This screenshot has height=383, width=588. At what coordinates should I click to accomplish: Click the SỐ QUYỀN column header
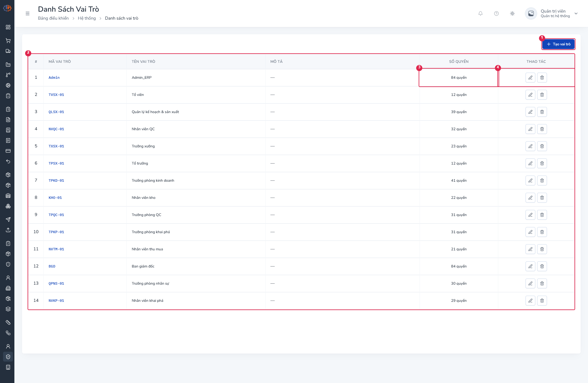[459, 62]
